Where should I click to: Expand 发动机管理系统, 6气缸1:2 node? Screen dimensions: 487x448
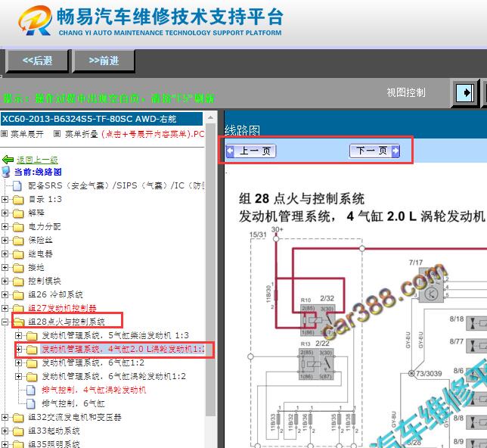coord(19,362)
